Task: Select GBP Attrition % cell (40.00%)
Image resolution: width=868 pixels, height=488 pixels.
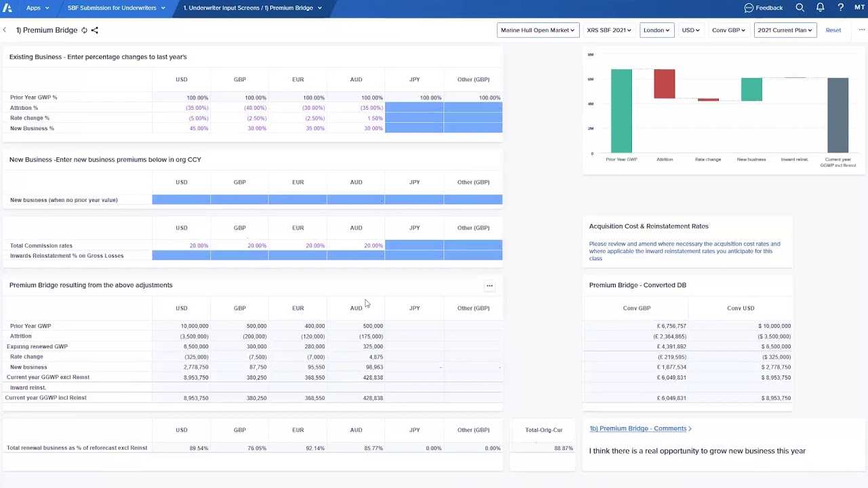Action: (239, 108)
